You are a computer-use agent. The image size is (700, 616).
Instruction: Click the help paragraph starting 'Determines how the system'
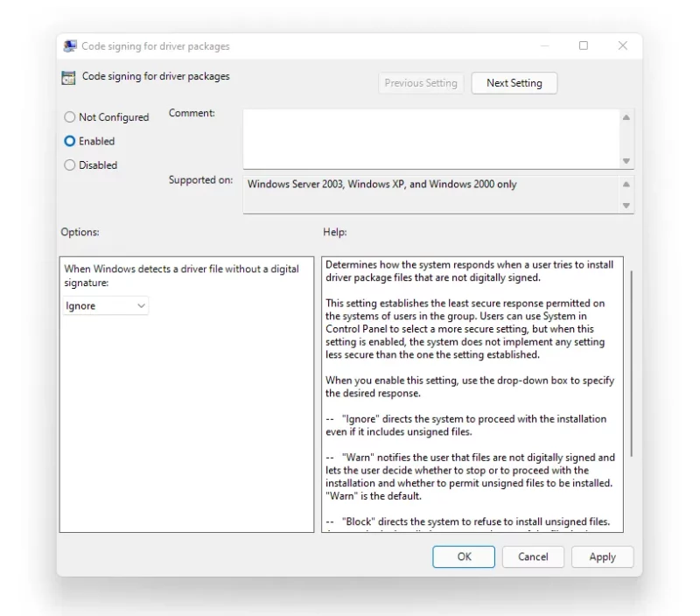pyautogui.click(x=469, y=271)
